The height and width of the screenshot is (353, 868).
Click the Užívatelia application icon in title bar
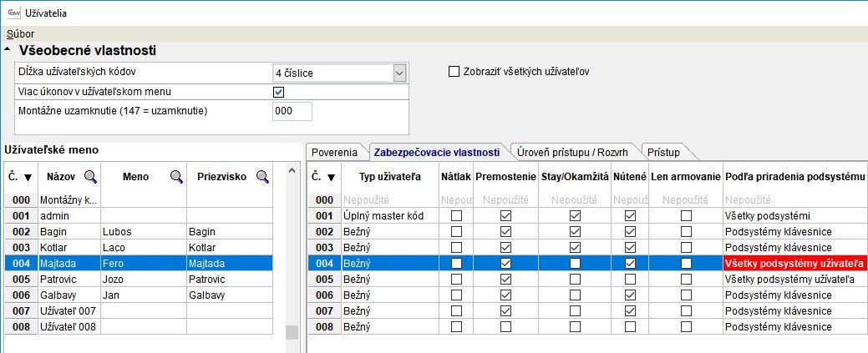point(13,13)
